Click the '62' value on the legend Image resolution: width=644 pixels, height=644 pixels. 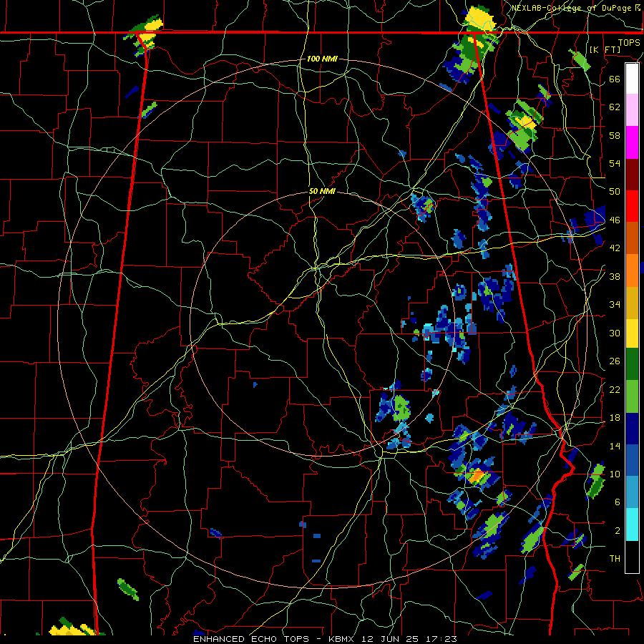pos(615,107)
